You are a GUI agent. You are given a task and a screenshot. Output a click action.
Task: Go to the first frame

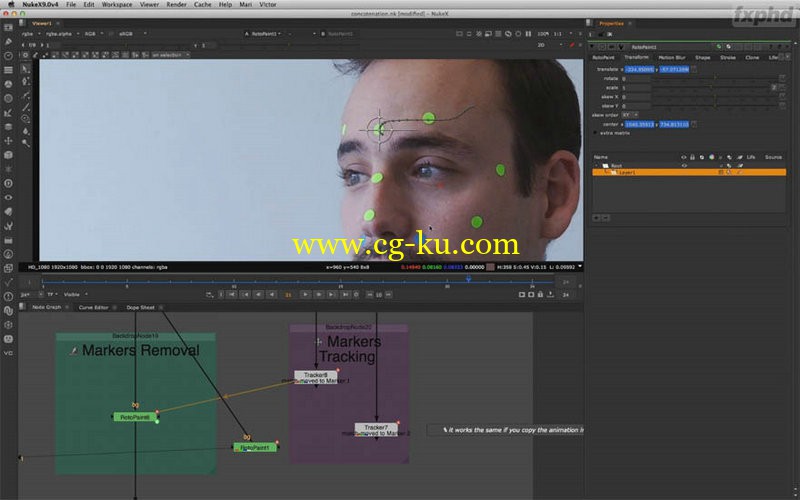click(x=232, y=294)
